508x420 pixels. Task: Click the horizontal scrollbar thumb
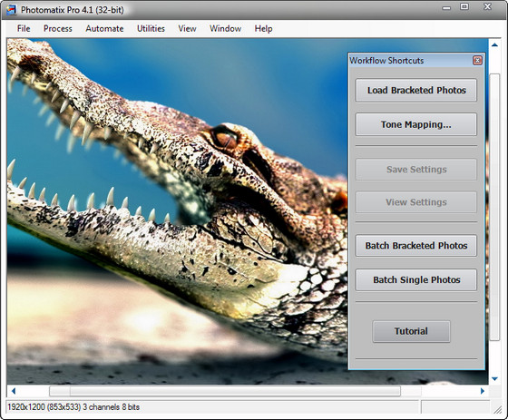[x=225, y=391]
